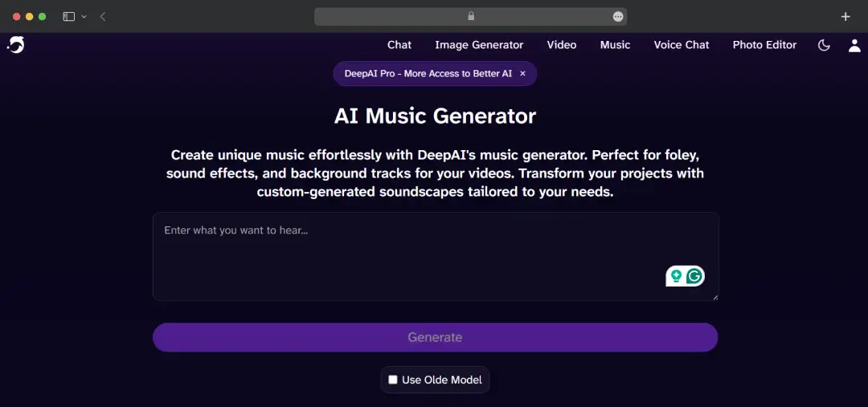Expand the sidebar dropdown chevron

pos(84,17)
